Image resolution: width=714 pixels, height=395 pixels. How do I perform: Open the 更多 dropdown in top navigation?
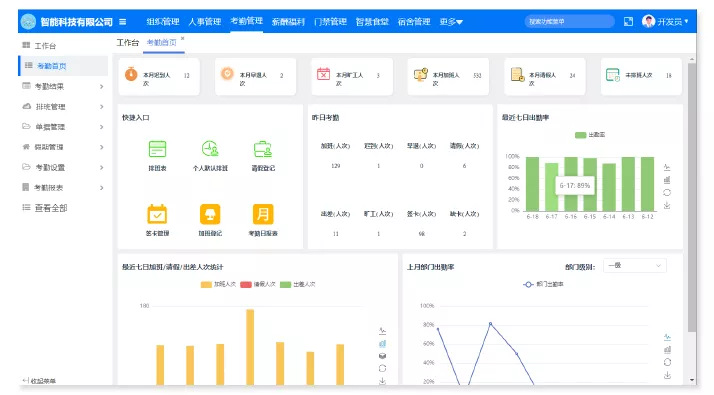451,21
